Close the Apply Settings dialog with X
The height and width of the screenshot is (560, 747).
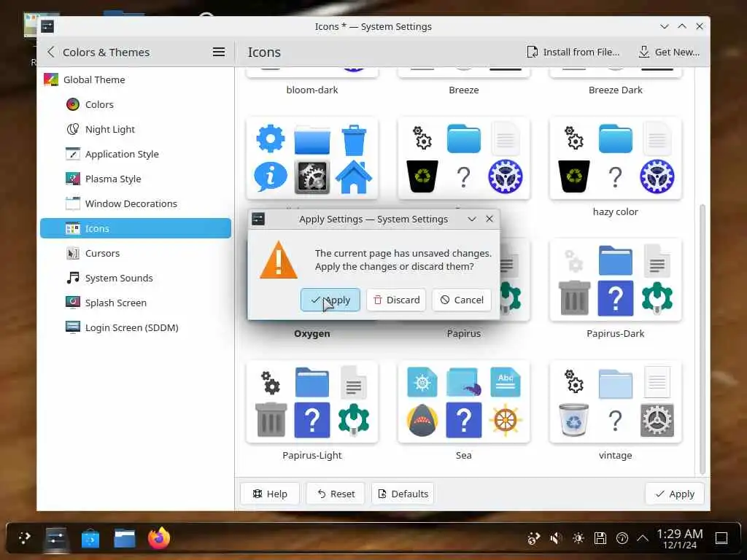point(489,219)
